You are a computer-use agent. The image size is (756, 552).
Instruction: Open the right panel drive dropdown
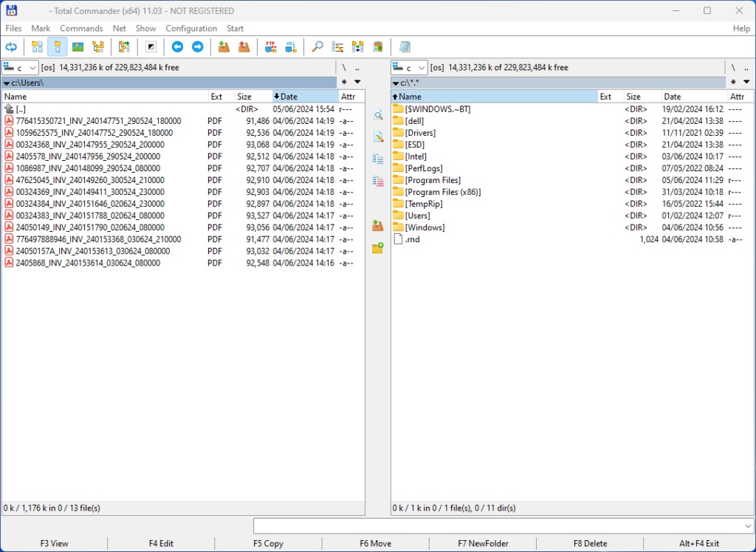pos(409,67)
